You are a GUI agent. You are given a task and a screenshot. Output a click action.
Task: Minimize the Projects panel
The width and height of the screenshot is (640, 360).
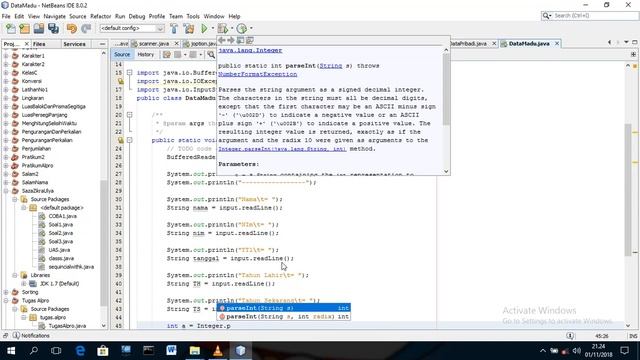[102, 44]
